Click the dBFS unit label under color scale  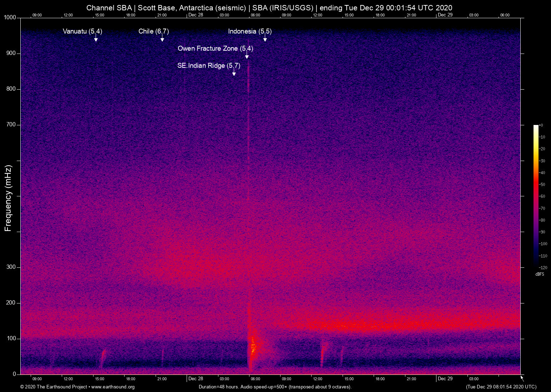[540, 274]
